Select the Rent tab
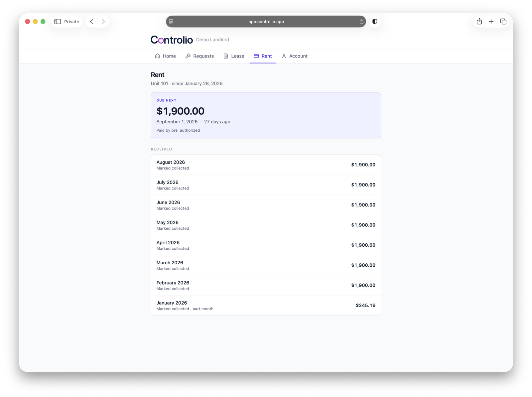Screen dimensions: 532x397 pos(263,56)
